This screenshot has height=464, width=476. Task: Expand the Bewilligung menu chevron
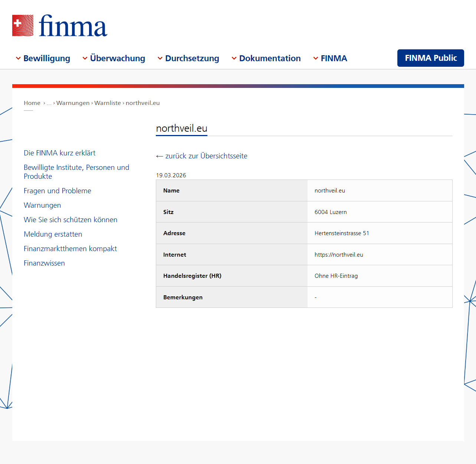click(x=18, y=58)
